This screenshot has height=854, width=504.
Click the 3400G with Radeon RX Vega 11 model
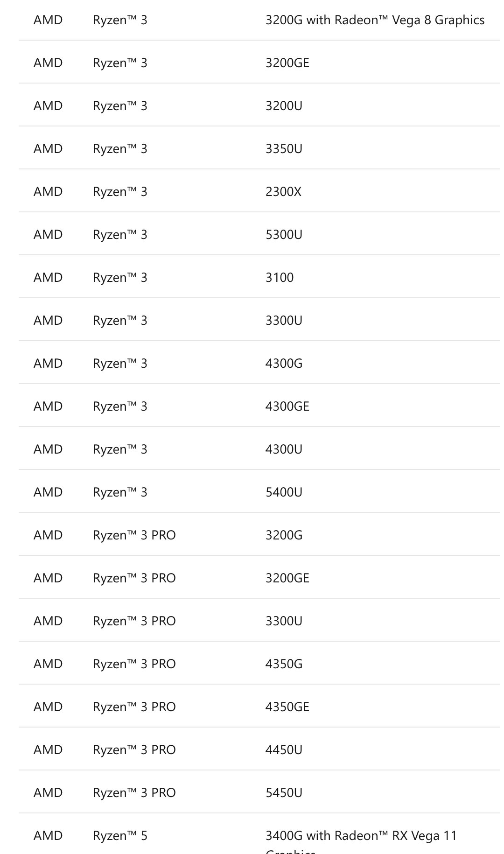point(361,836)
